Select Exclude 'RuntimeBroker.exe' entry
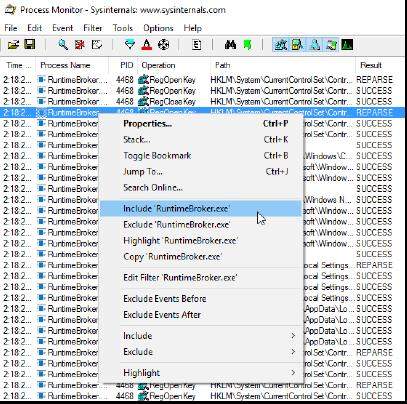Viewport: 407px width, 404px height. pyautogui.click(x=201, y=225)
